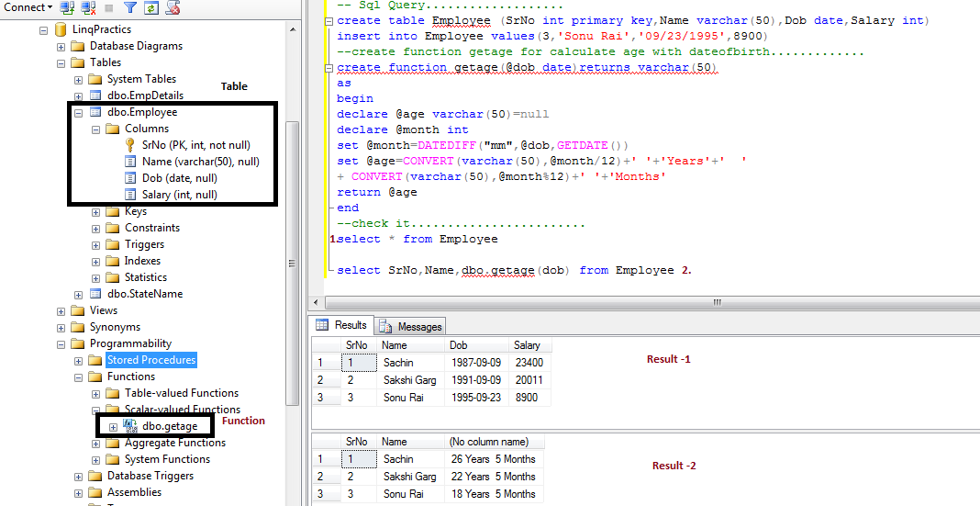Click the Disconnect server toolbar icon

[88, 7]
